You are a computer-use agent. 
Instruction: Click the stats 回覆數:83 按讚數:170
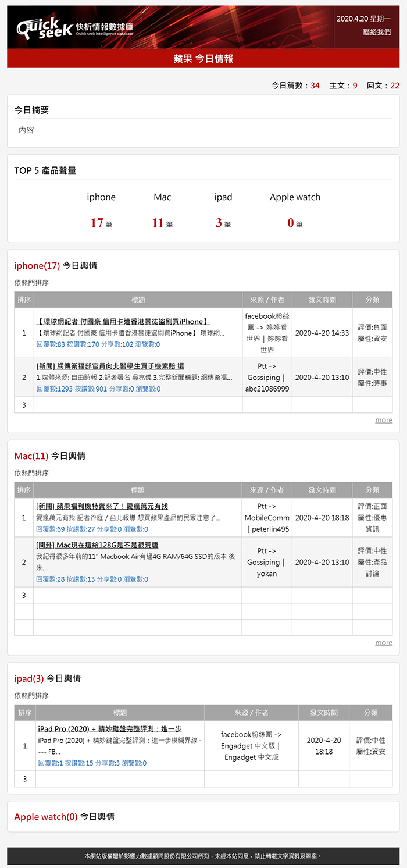[x=98, y=344]
